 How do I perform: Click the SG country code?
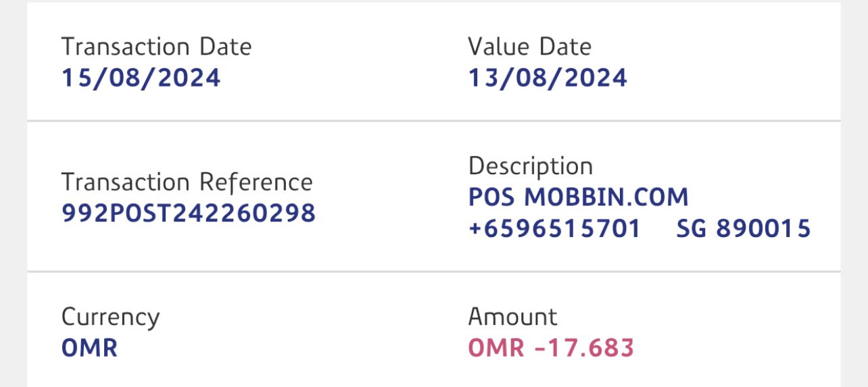(x=692, y=229)
